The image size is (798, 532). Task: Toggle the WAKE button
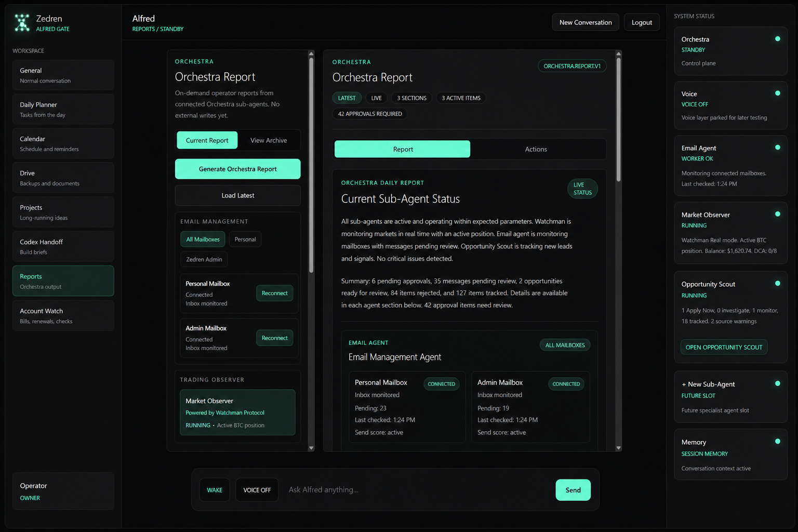(215, 490)
